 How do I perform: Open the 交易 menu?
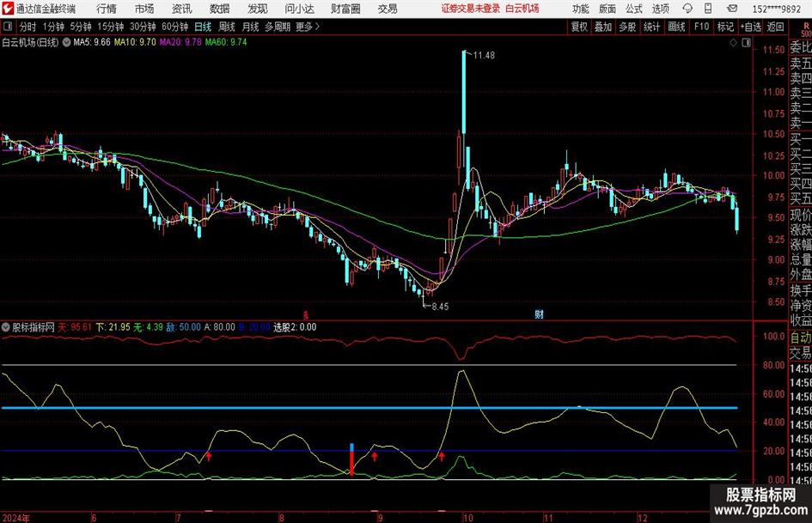(x=388, y=9)
